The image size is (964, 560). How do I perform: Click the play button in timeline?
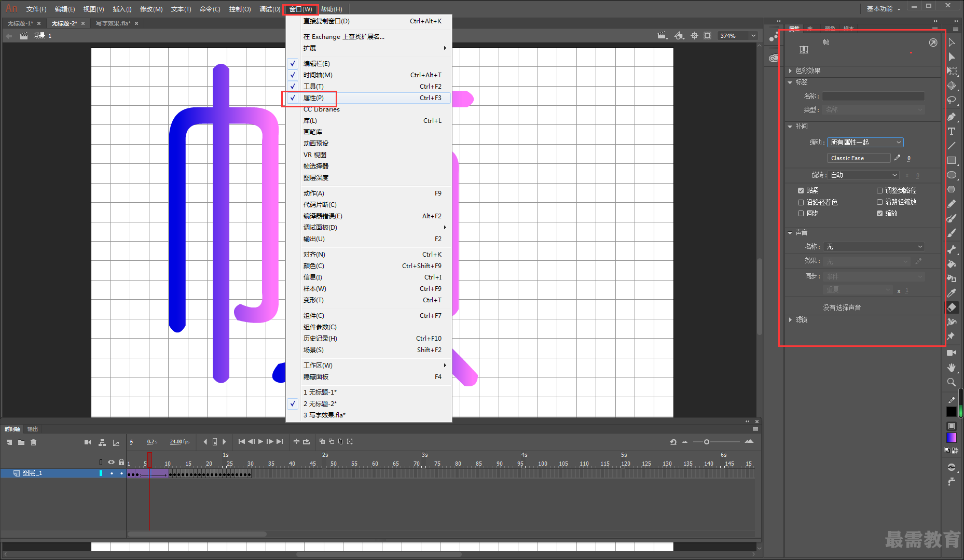[261, 442]
